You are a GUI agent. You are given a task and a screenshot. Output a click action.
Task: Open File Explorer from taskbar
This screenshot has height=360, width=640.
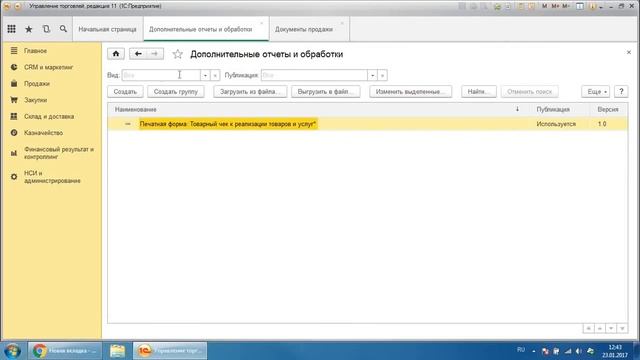point(117,351)
